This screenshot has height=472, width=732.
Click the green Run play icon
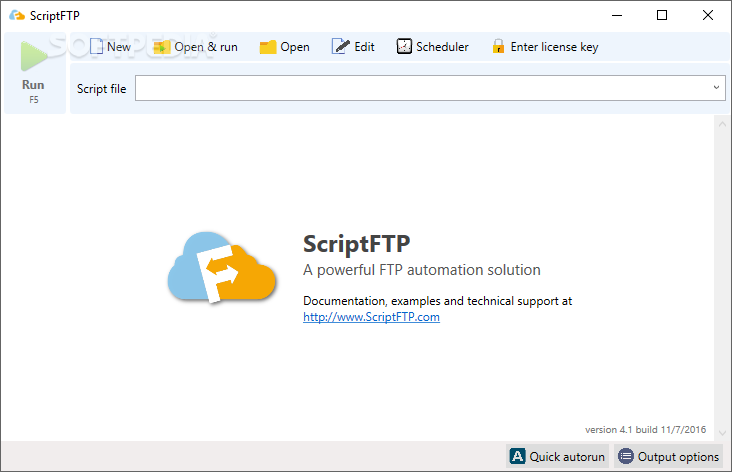coord(34,56)
